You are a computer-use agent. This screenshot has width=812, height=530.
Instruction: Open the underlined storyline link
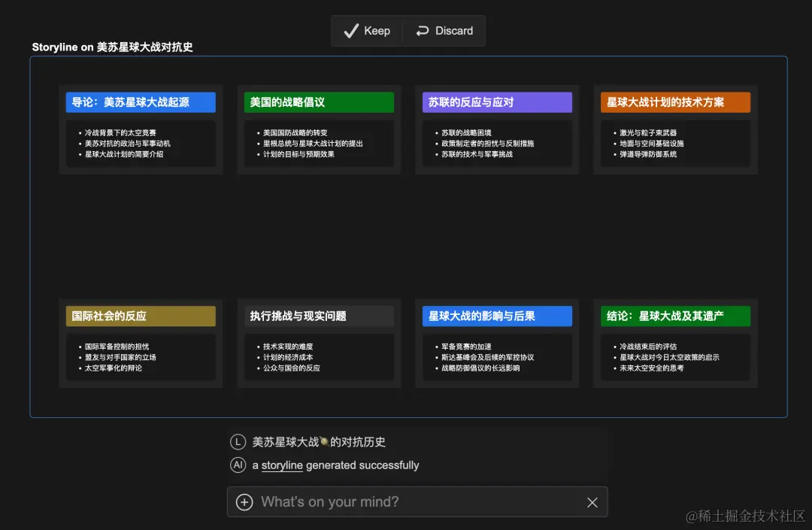pyautogui.click(x=282, y=465)
